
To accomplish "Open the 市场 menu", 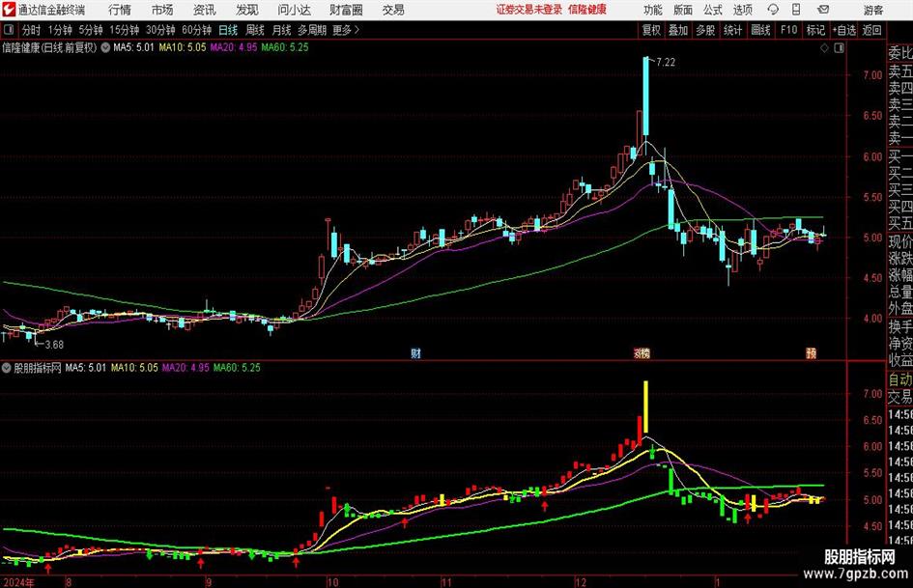I will click(162, 10).
